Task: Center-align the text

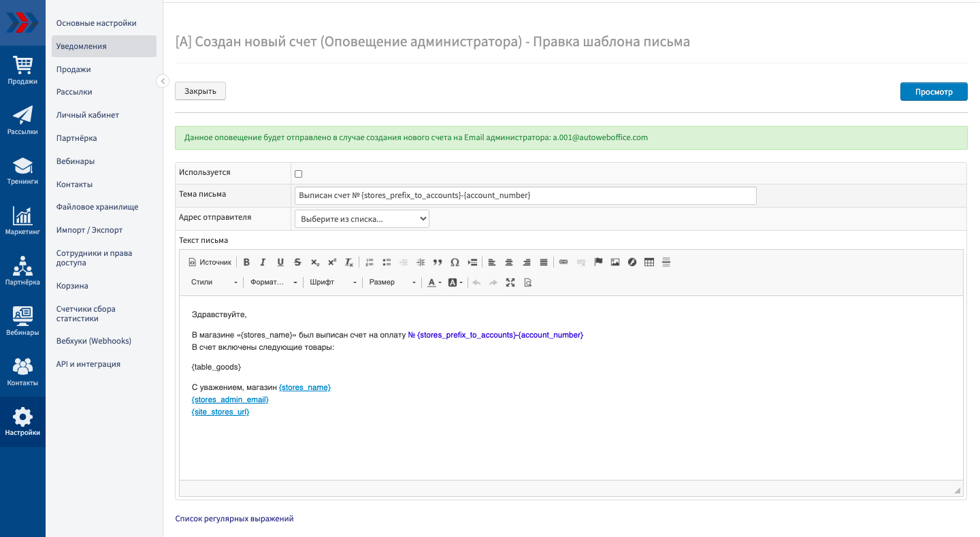Action: tap(509, 262)
